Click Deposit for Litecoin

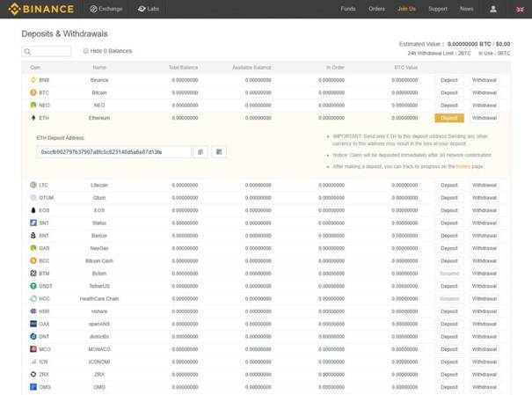point(449,185)
